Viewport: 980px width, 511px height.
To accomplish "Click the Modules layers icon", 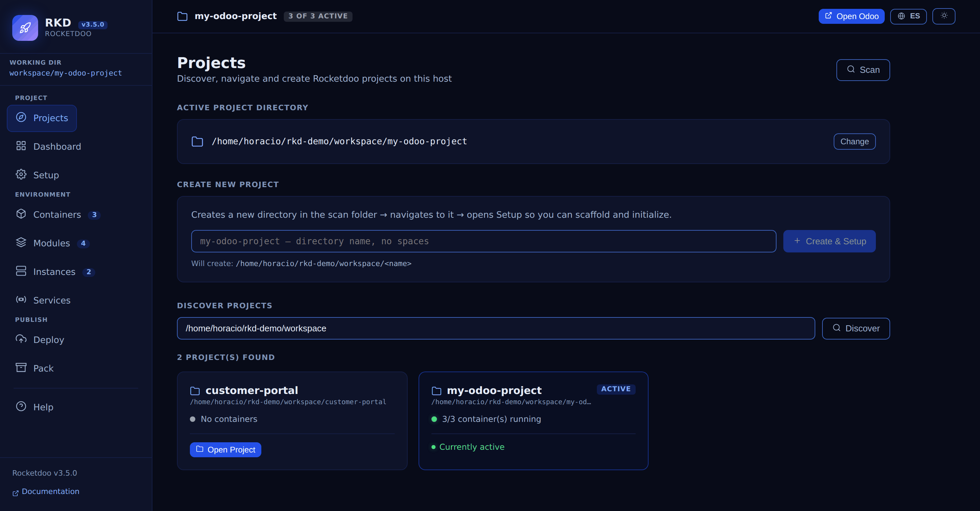I will click(21, 243).
